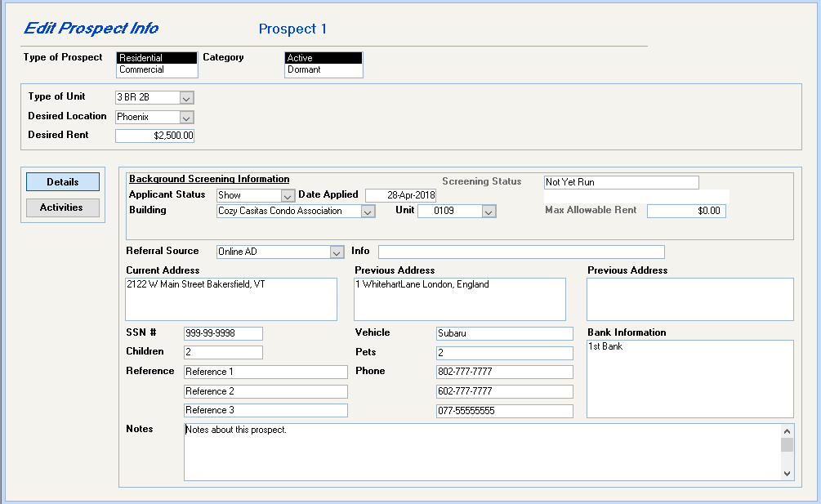Expand the Referral Source dropdown
Image resolution: width=821 pixels, height=504 pixels.
point(337,252)
